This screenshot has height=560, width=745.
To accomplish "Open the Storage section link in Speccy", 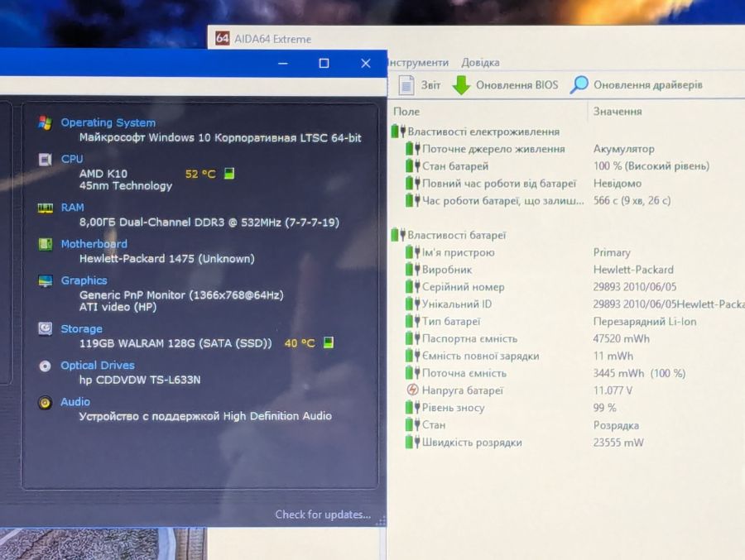I will 81,328.
